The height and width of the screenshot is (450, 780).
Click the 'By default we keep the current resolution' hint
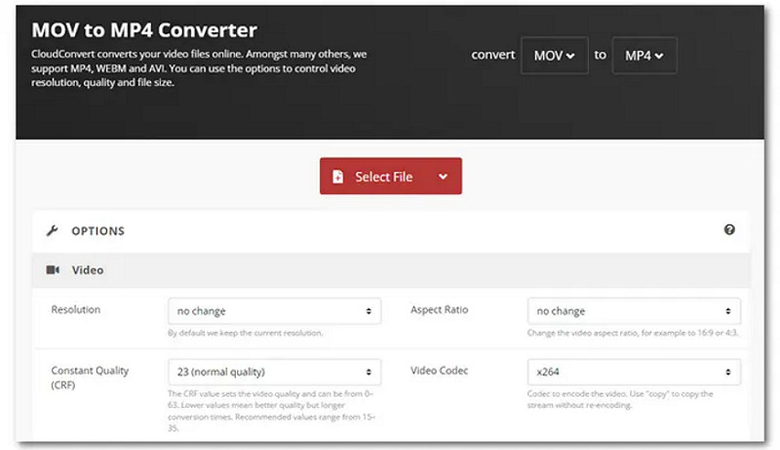(x=245, y=333)
